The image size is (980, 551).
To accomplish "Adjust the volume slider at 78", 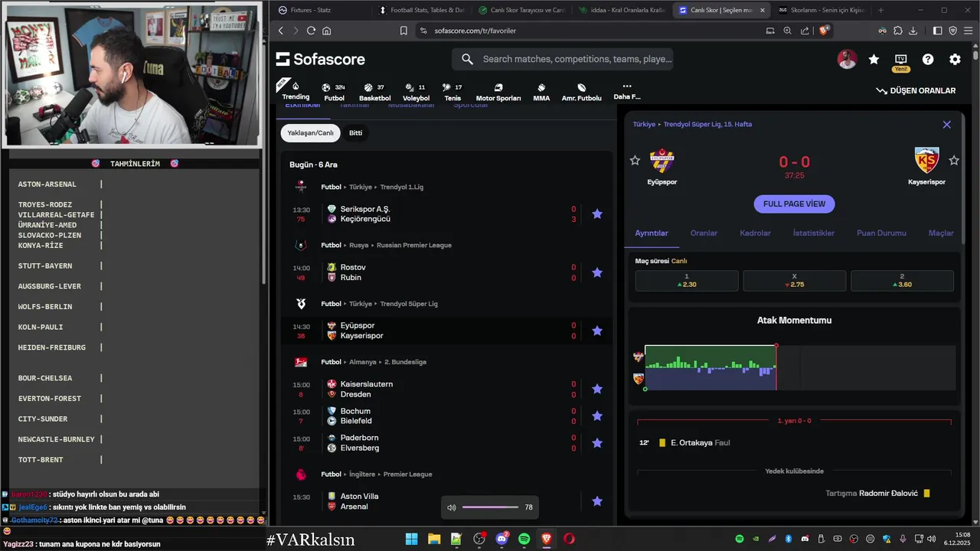I will pyautogui.click(x=490, y=507).
